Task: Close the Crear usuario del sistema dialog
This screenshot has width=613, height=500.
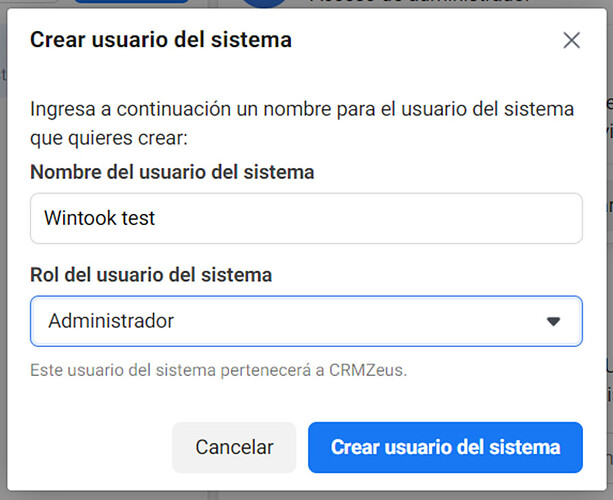Action: [x=571, y=41]
